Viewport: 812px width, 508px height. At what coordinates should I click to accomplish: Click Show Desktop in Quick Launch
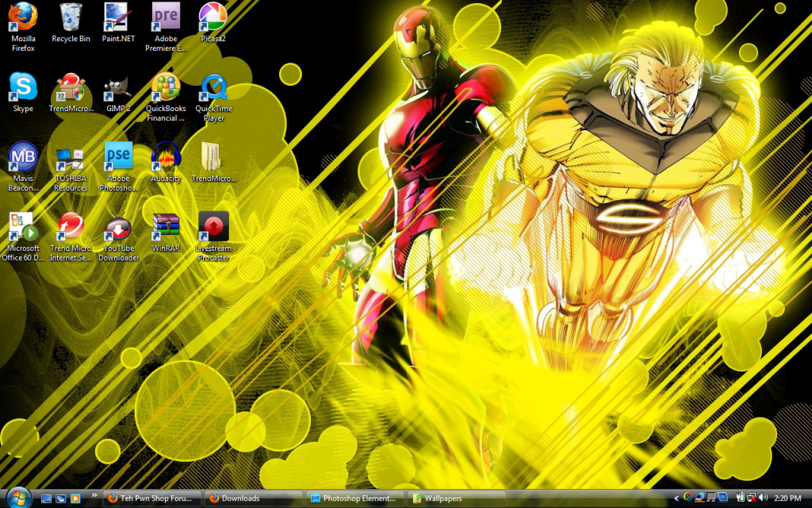click(46, 498)
